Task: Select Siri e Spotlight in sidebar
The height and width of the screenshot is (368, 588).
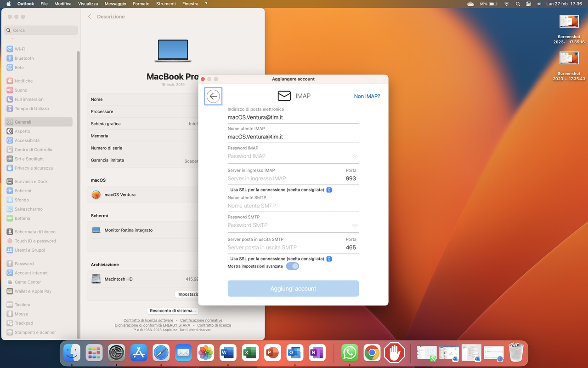Action: point(39,159)
